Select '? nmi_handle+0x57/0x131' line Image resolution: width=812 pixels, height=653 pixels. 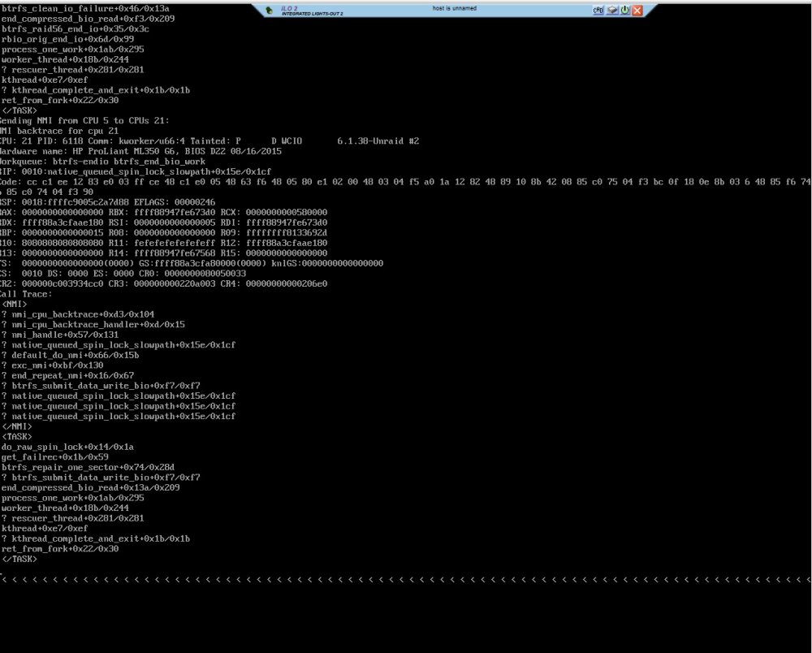click(60, 335)
